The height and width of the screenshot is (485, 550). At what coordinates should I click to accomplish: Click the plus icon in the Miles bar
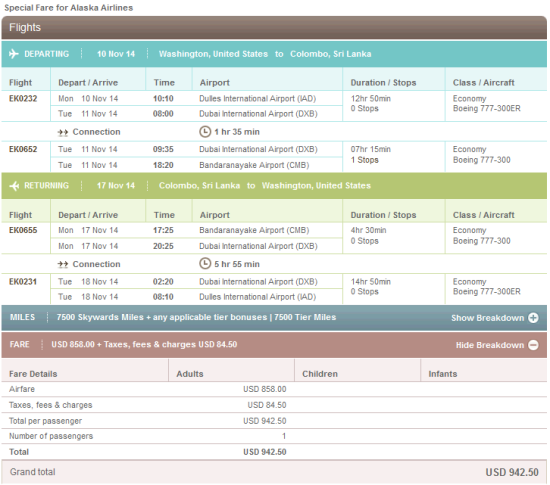pyautogui.click(x=534, y=318)
